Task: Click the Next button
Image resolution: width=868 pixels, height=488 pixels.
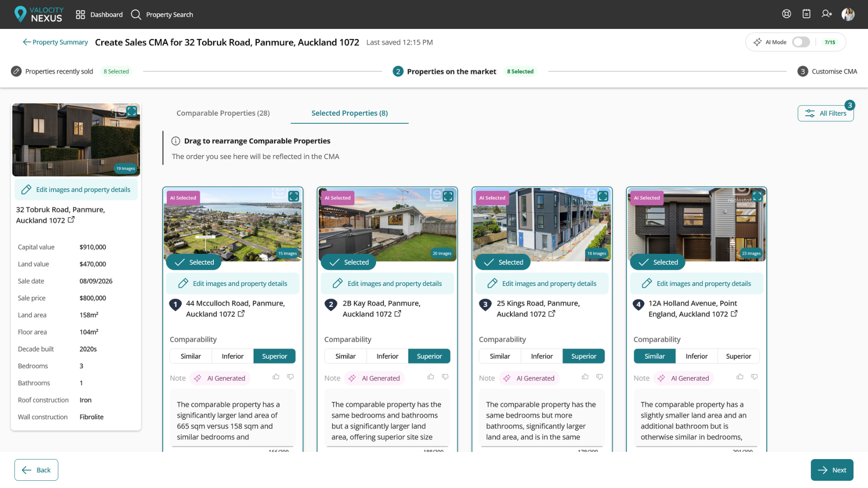Action: click(x=832, y=470)
